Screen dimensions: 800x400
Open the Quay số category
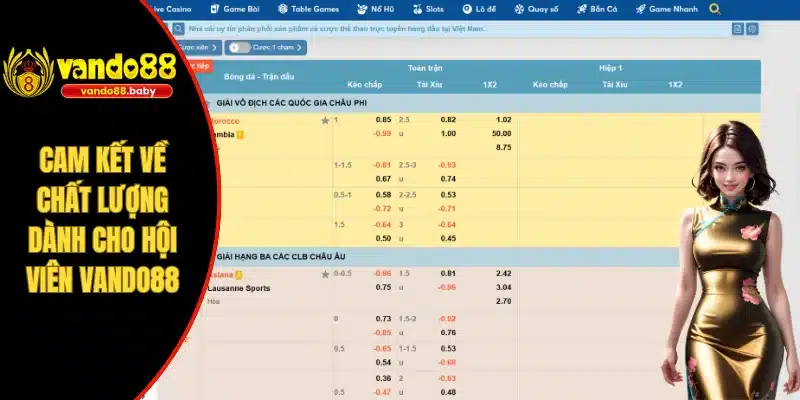pos(536,9)
